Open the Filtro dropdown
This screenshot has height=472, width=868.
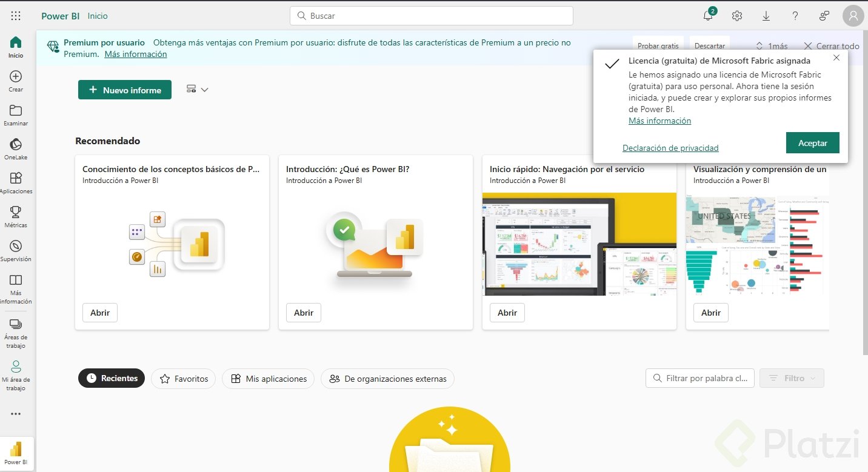(x=792, y=378)
